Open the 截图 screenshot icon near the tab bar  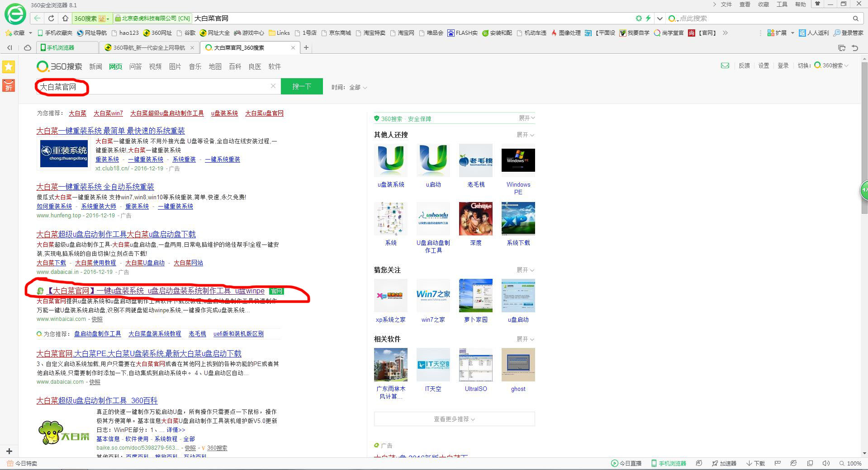(x=842, y=47)
